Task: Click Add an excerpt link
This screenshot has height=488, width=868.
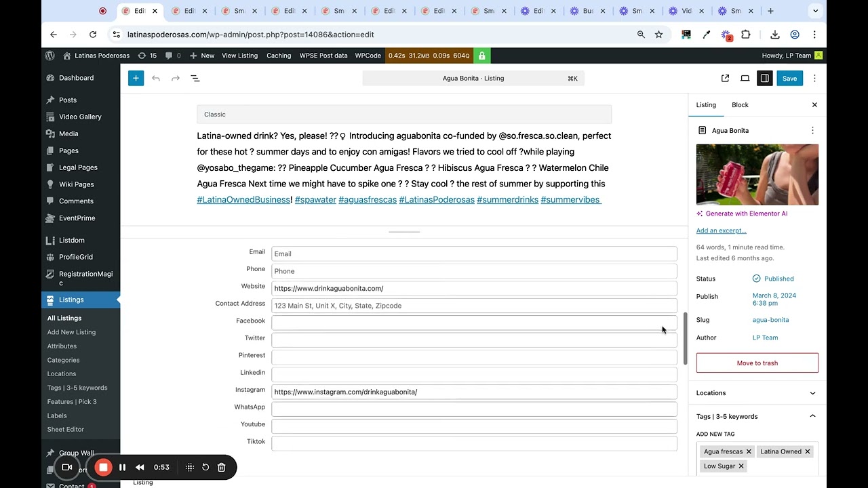Action: (721, 230)
